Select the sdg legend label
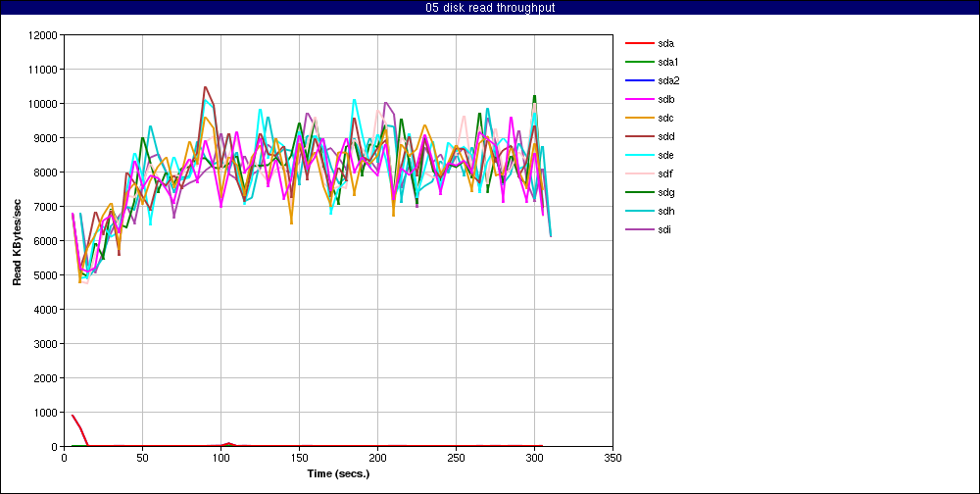Viewport: 980px width, 494px height. pos(666,192)
